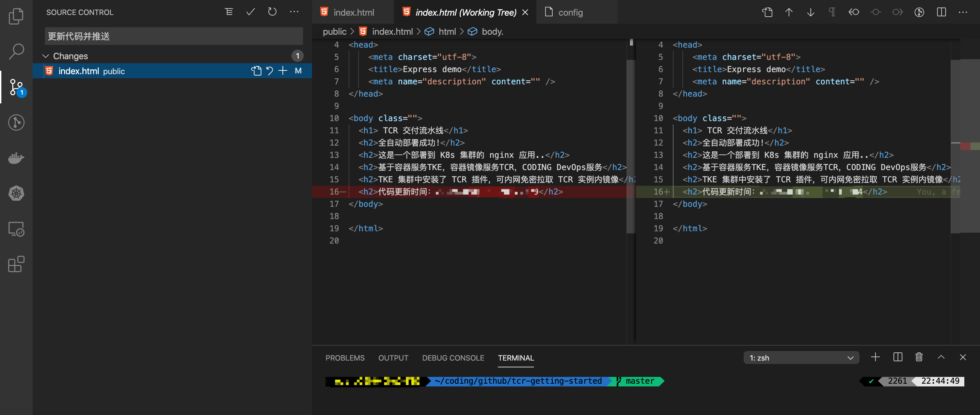Refresh source control with circular arrow

point(272,12)
